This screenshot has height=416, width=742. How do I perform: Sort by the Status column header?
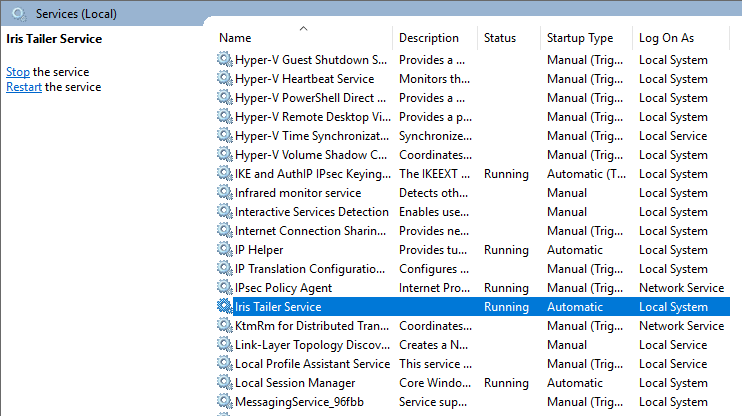pos(500,38)
